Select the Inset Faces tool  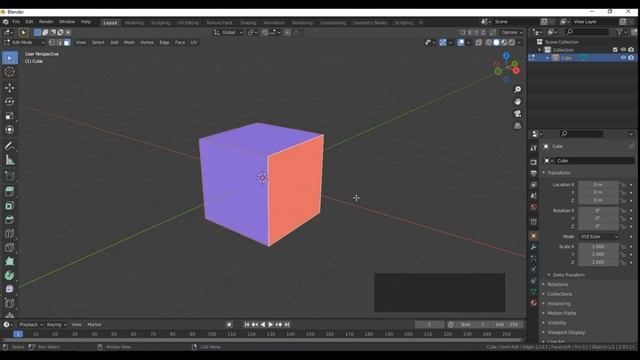(x=10, y=206)
